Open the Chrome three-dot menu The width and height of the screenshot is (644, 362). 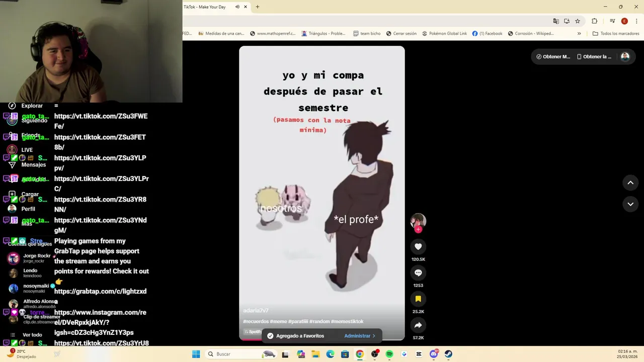[x=636, y=21]
